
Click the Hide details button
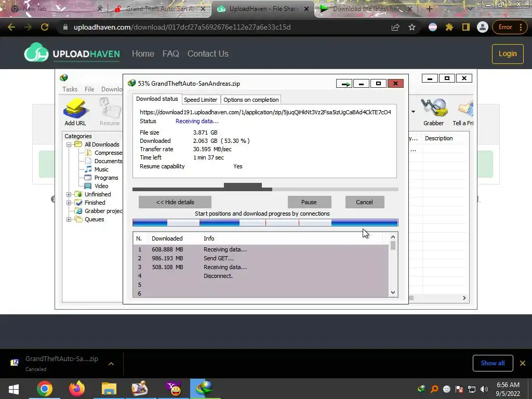pyautogui.click(x=175, y=202)
